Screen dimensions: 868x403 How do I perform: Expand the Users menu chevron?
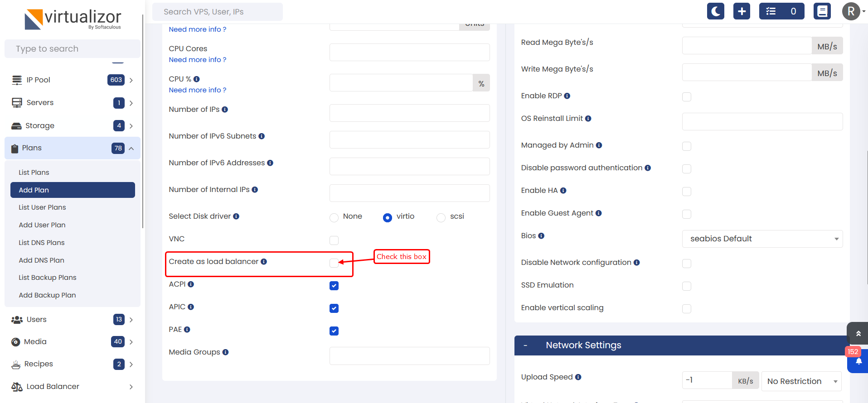pyautogui.click(x=131, y=320)
